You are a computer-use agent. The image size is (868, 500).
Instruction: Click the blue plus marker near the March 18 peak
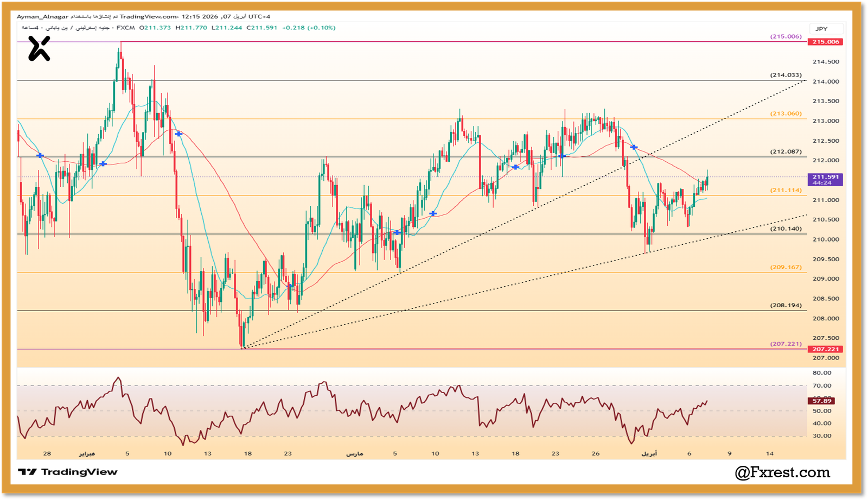[x=514, y=167]
